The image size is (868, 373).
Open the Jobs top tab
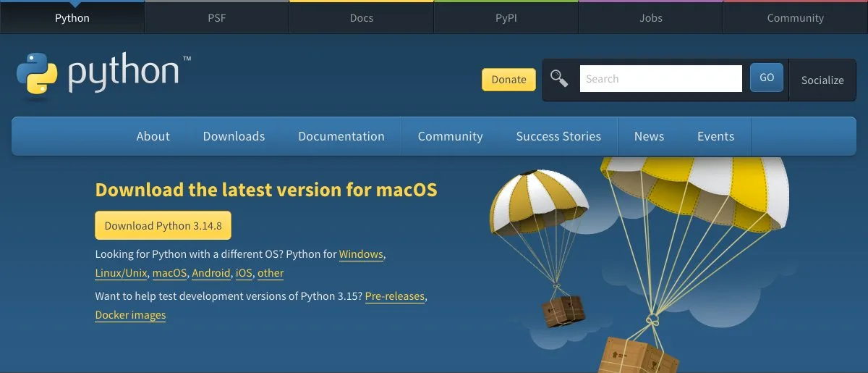(x=651, y=18)
